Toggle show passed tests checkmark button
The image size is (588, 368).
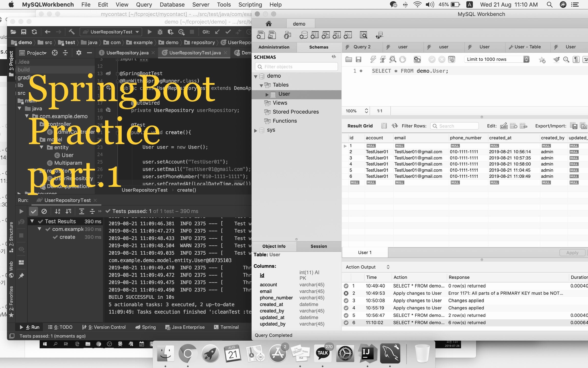pyautogui.click(x=33, y=211)
